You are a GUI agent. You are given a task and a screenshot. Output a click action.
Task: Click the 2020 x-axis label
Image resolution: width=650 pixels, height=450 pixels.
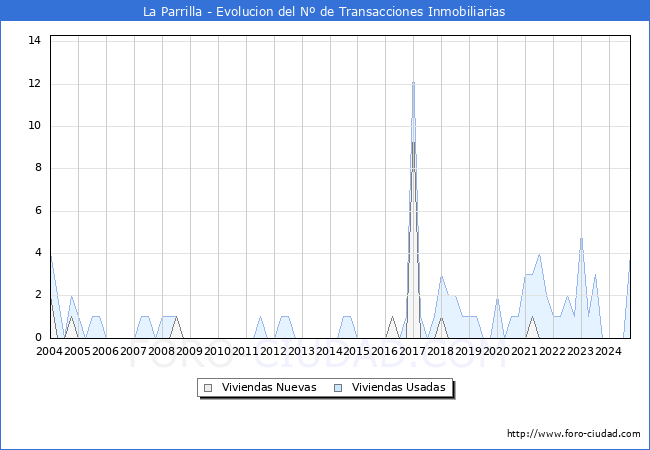[x=497, y=351]
